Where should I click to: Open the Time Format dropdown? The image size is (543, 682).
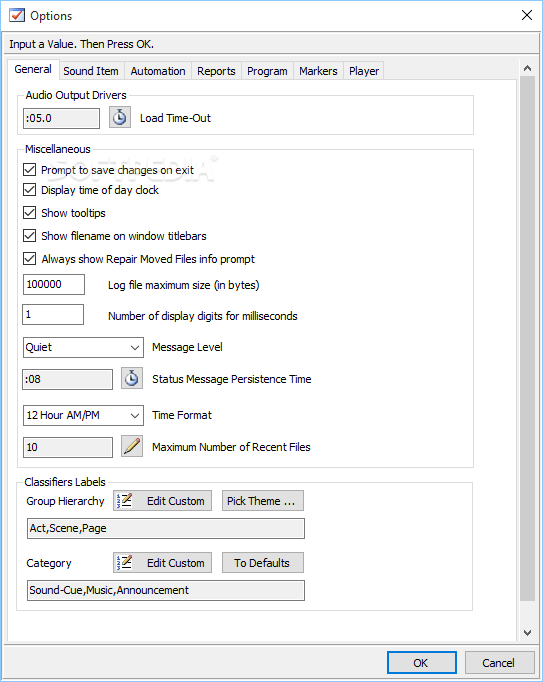pos(83,415)
